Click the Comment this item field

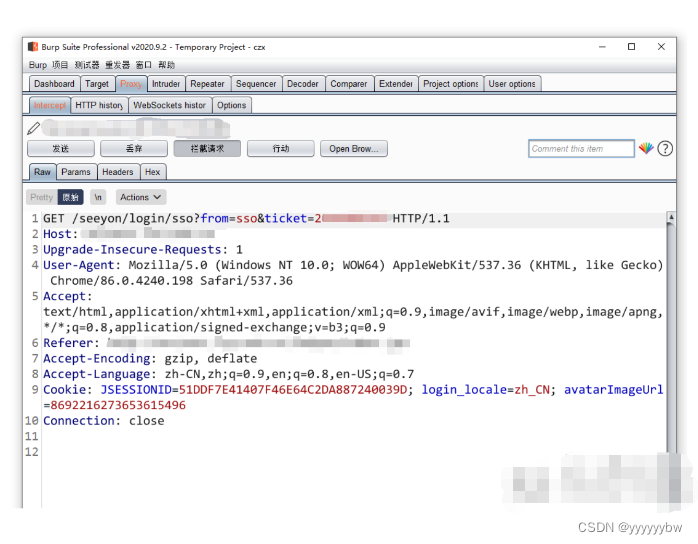pyautogui.click(x=581, y=149)
